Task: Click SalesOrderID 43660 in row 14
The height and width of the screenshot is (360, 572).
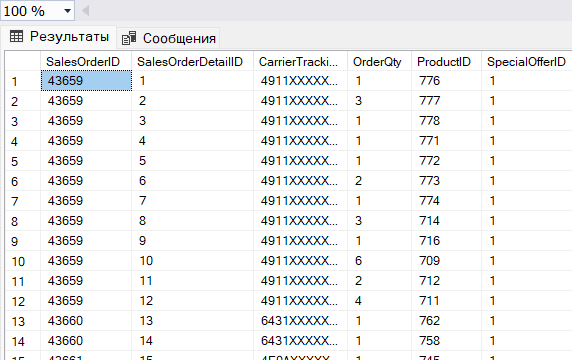Action: (x=86, y=341)
